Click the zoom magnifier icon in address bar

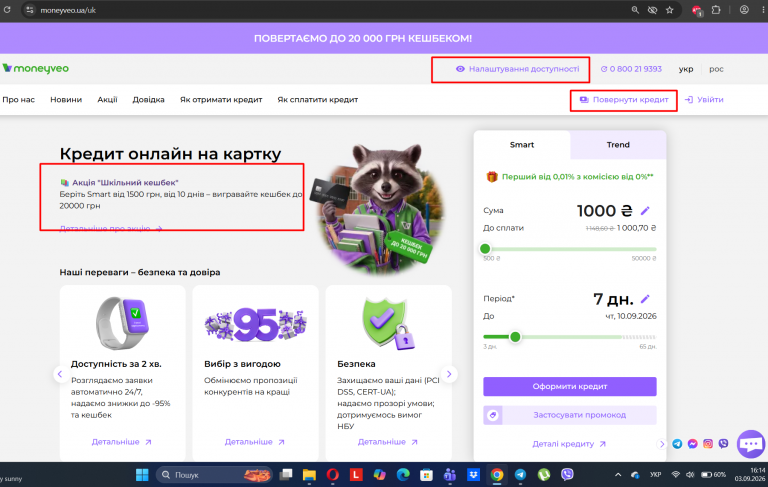point(635,10)
